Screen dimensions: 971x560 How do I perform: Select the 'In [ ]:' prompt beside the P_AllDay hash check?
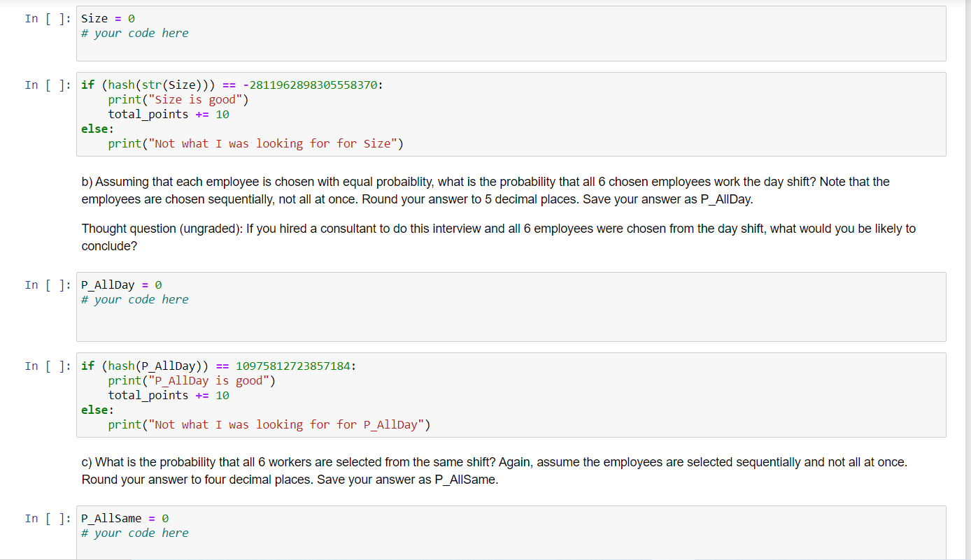point(48,366)
